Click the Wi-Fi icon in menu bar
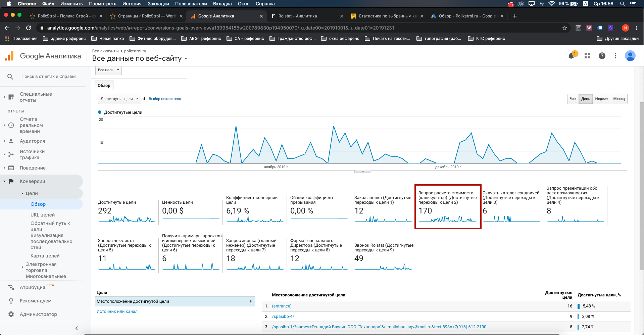 pos(552,4)
